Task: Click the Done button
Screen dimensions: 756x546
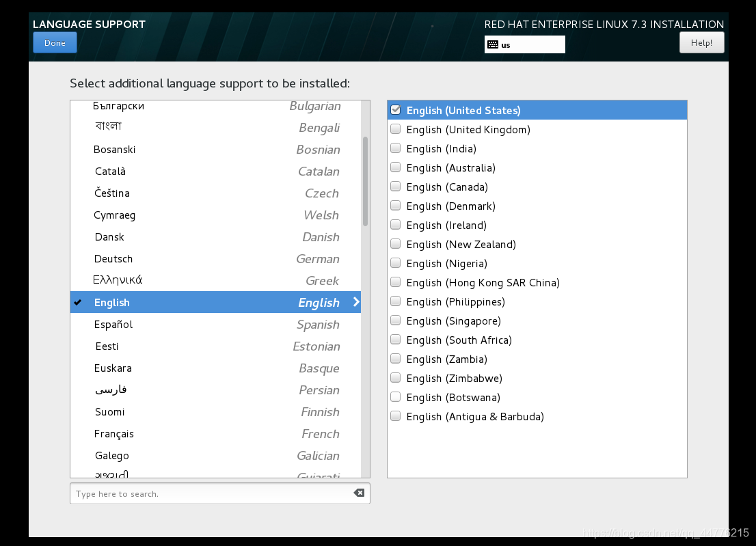Action: click(x=55, y=43)
